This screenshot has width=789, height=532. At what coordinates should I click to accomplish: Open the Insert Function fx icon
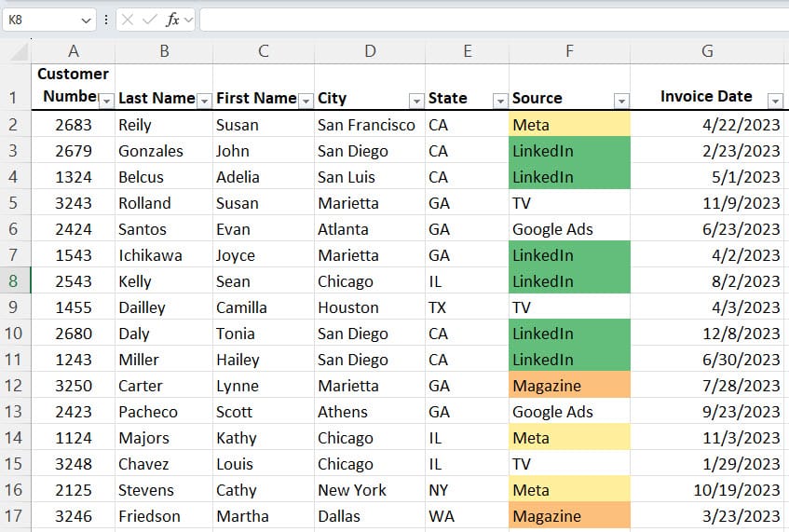pyautogui.click(x=172, y=20)
